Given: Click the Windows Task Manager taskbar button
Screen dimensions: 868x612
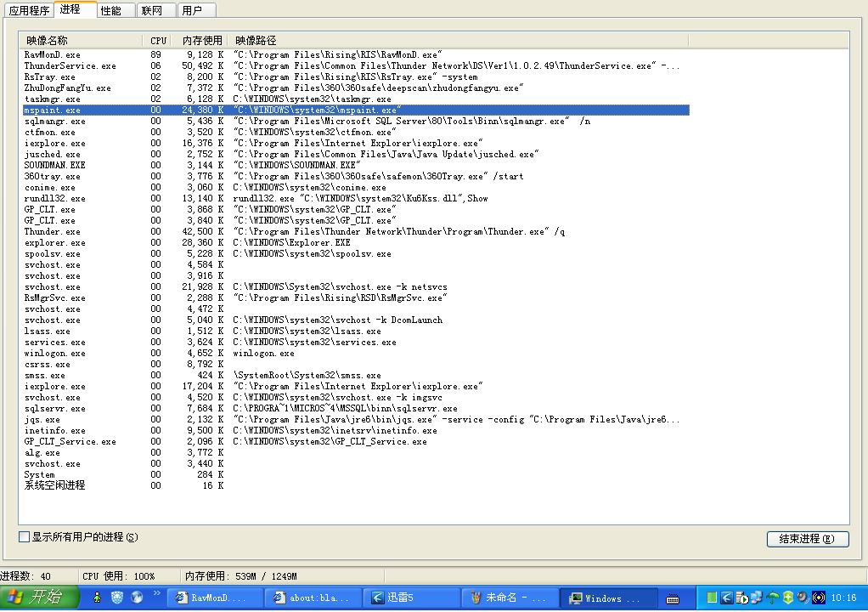Looking at the screenshot, I should 608,598.
